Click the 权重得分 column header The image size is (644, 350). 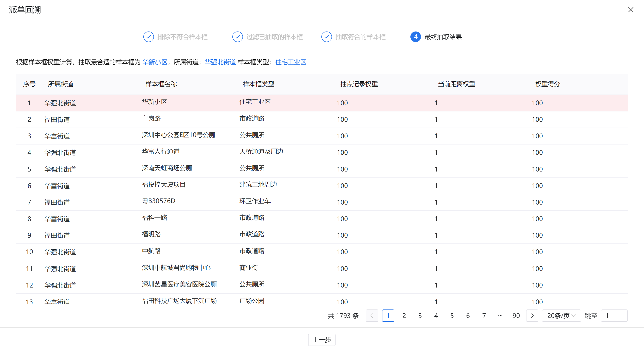(547, 84)
